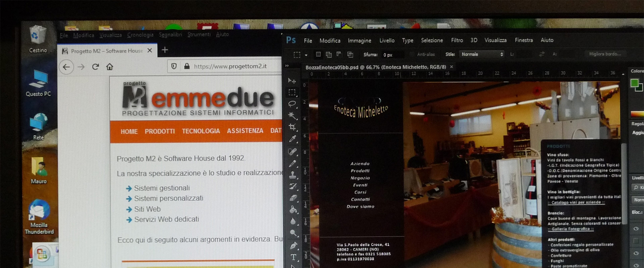Click the Firefox address bar URL
The height and width of the screenshot is (268, 644).
(230, 66)
